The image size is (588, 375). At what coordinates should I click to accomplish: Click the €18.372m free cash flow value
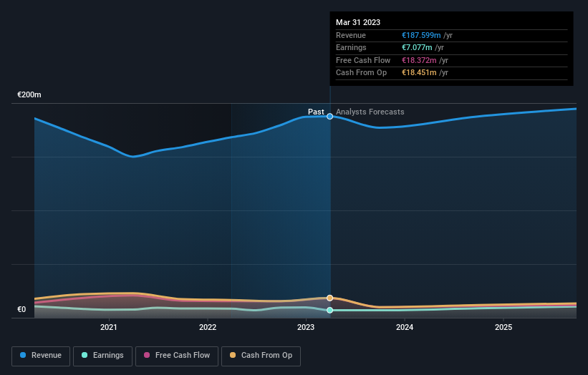419,60
